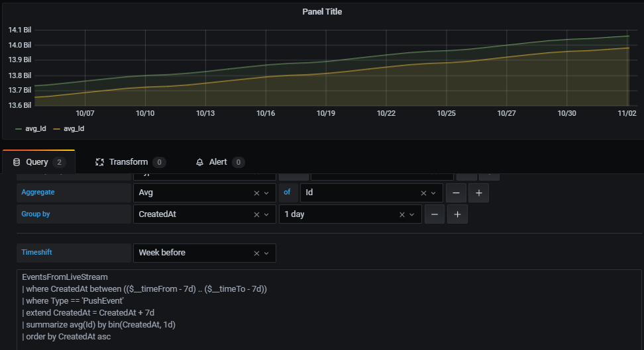The image size is (644, 350).
Task: Remove the aggregate row with minus
Action: 456,193
